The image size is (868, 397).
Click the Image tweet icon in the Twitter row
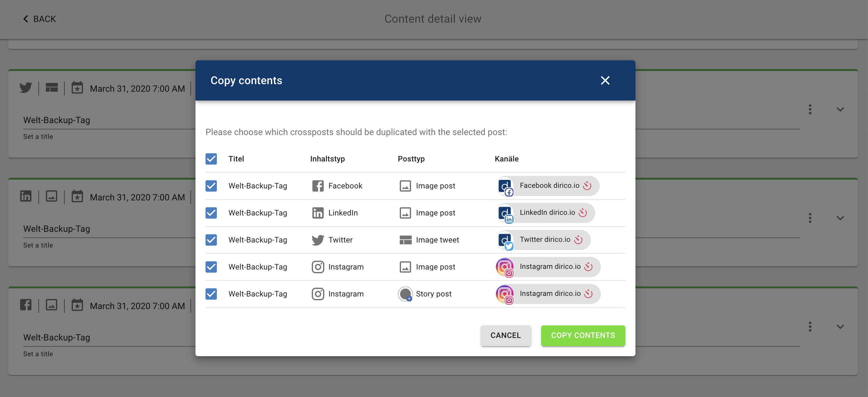[405, 240]
